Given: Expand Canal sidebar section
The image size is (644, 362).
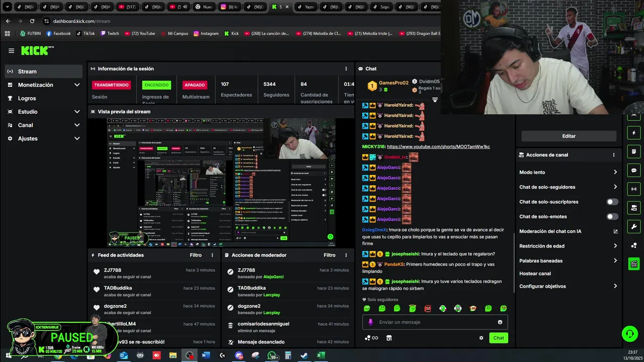Looking at the screenshot, I should coord(77,125).
